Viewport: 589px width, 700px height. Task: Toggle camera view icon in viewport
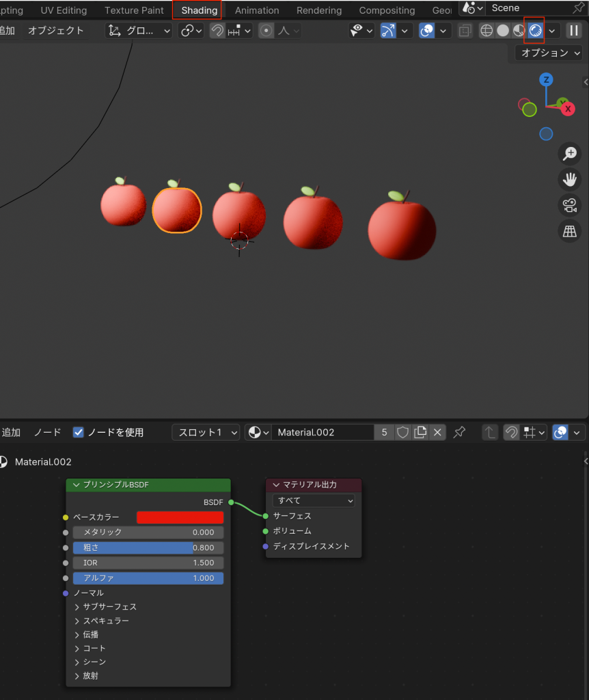[x=569, y=206]
